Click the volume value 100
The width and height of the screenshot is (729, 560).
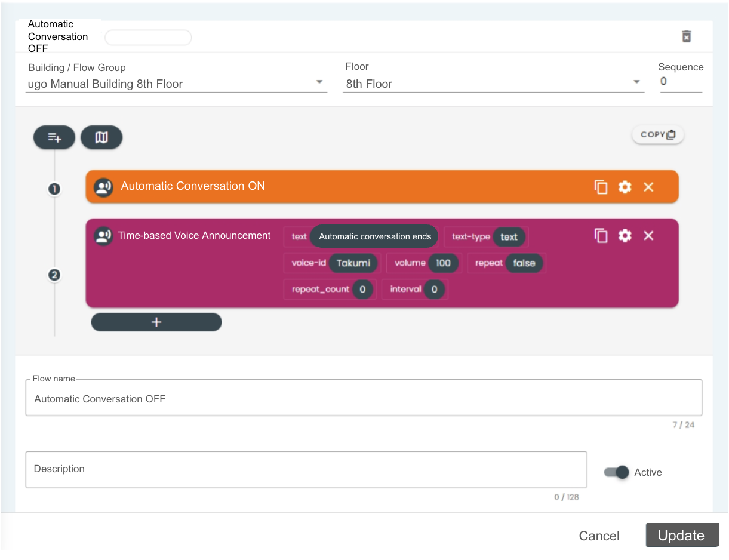443,263
